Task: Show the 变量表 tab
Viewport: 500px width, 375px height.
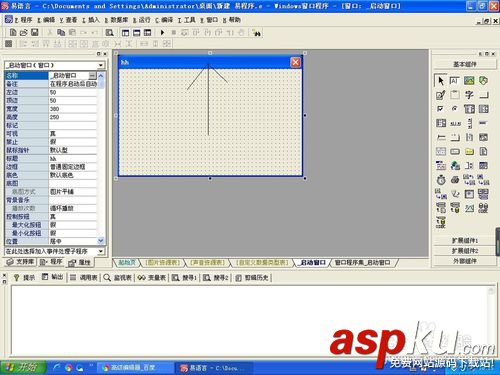Action: 152,277
